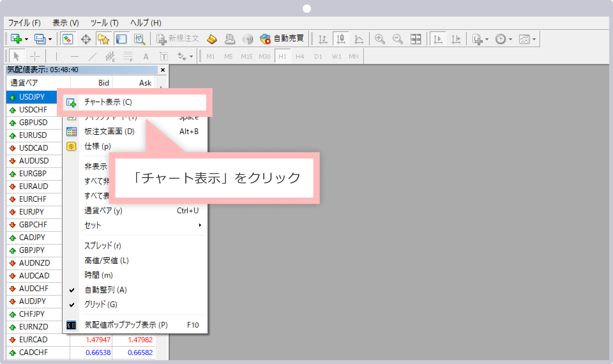Screen dimensions: 613x364
Task: Switch chart to line chart view
Action: tap(358, 39)
